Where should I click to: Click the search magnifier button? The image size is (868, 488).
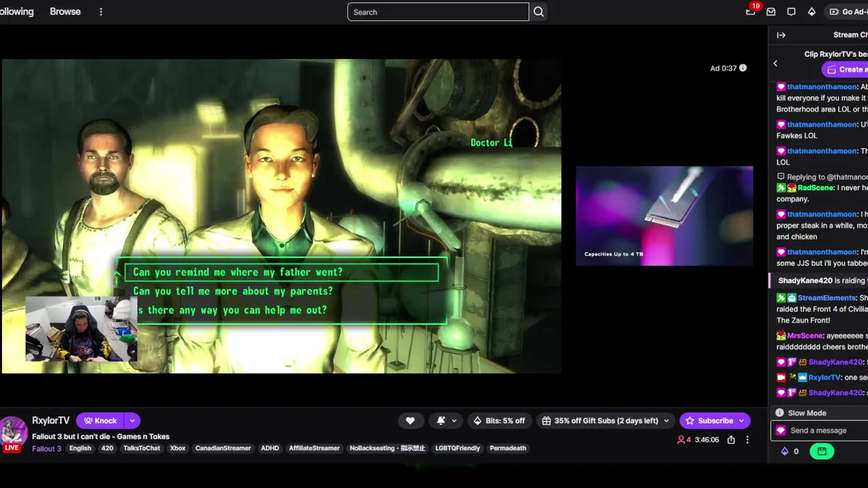click(x=538, y=12)
